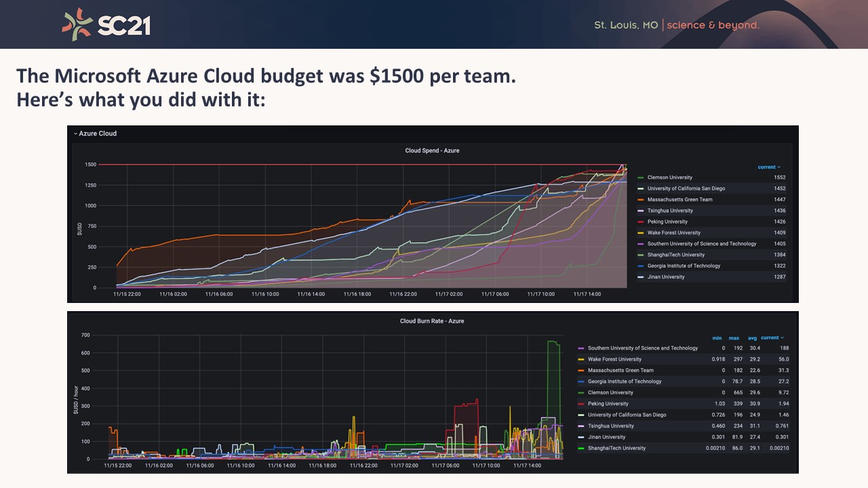
Task: Select Clemson University in Burn Rate legend
Action: pyautogui.click(x=610, y=392)
